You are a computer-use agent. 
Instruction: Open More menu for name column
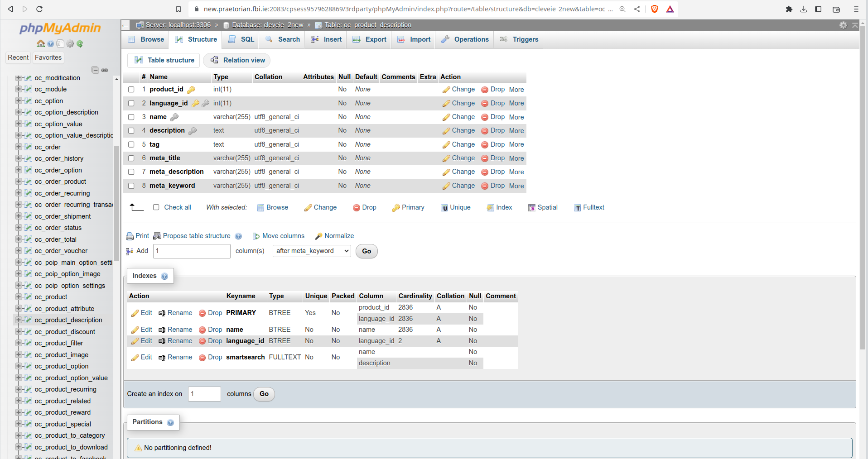(516, 117)
